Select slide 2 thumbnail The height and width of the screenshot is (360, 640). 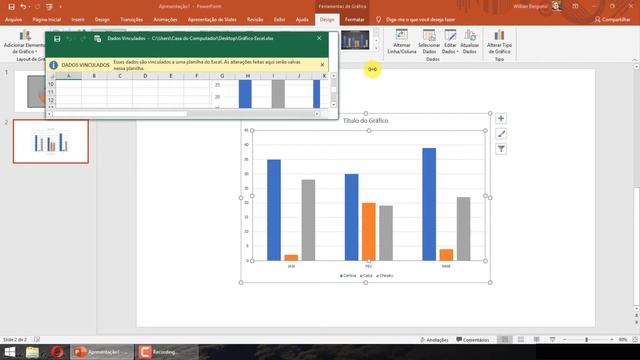[x=51, y=142]
